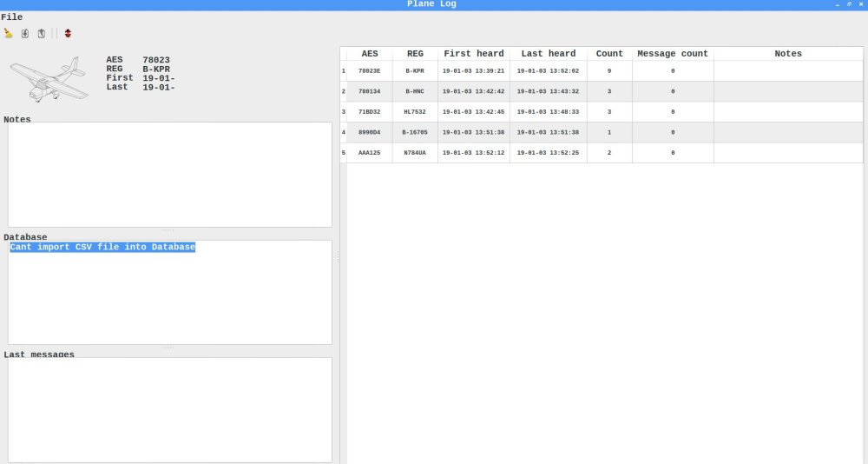Select AES cell 8990D4
The height and width of the screenshot is (464, 868).
coord(369,132)
